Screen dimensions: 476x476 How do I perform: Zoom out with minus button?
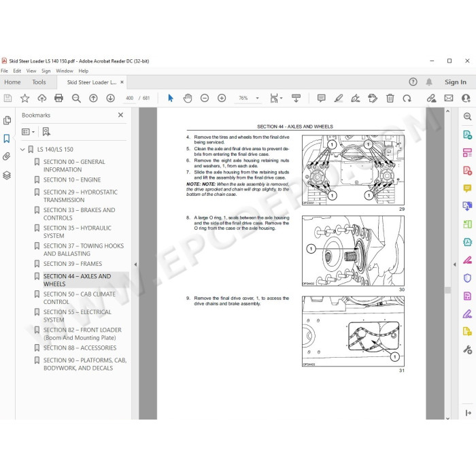(205, 98)
